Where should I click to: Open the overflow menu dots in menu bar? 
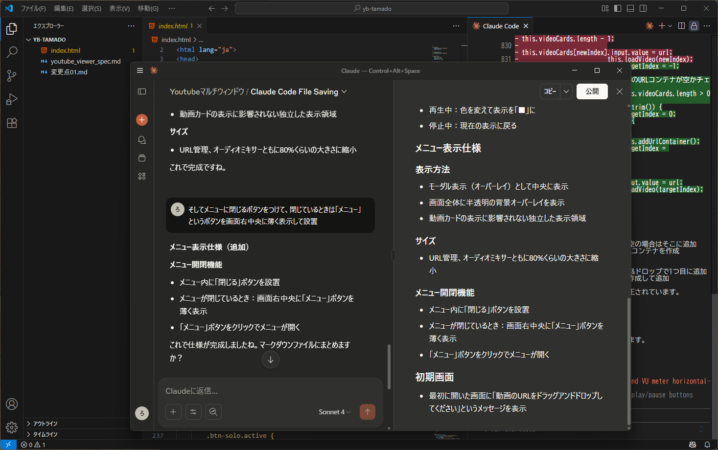pos(172,9)
